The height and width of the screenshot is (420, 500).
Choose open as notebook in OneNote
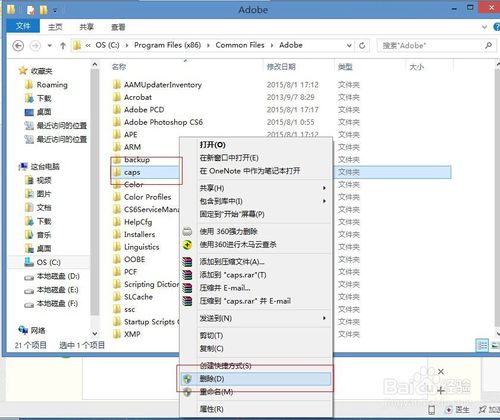coord(256,171)
